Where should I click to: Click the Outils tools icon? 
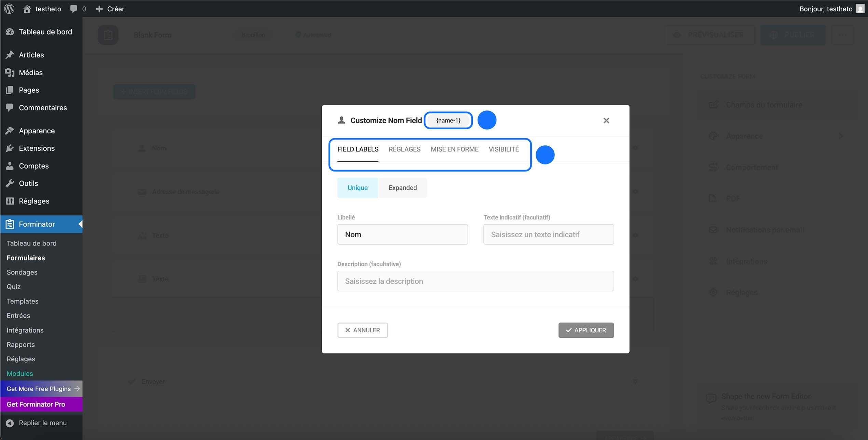pyautogui.click(x=10, y=183)
